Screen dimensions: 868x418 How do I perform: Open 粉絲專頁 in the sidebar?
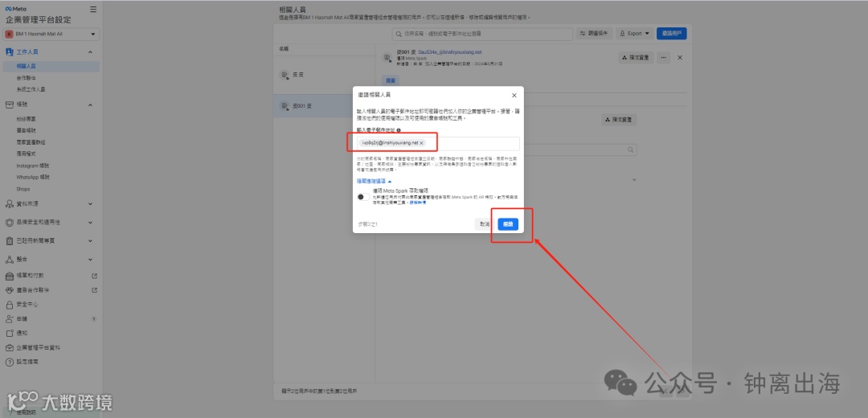coord(26,119)
